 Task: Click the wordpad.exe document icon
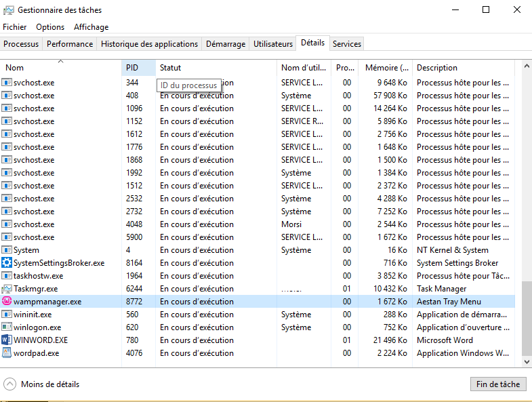pos(7,353)
